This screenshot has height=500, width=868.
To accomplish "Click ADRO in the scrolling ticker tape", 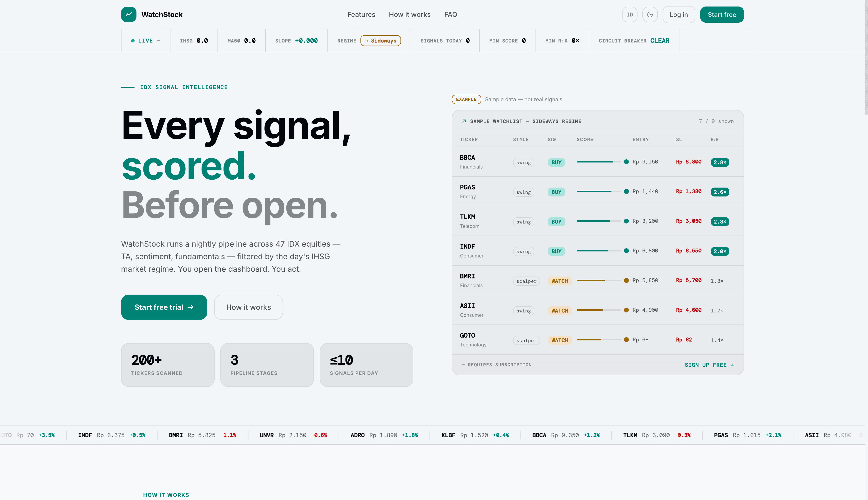I will pos(357,435).
